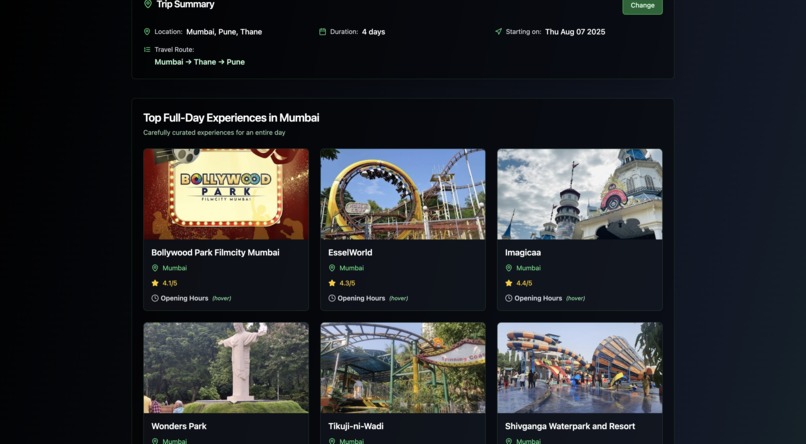
Task: Click the 'Carefully curated experiences' subtitle
Action: [214, 133]
